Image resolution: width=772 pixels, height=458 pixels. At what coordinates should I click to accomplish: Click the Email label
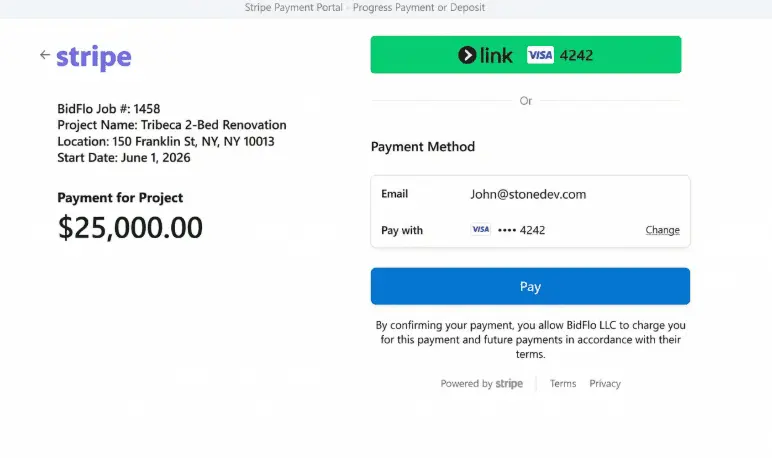point(394,194)
